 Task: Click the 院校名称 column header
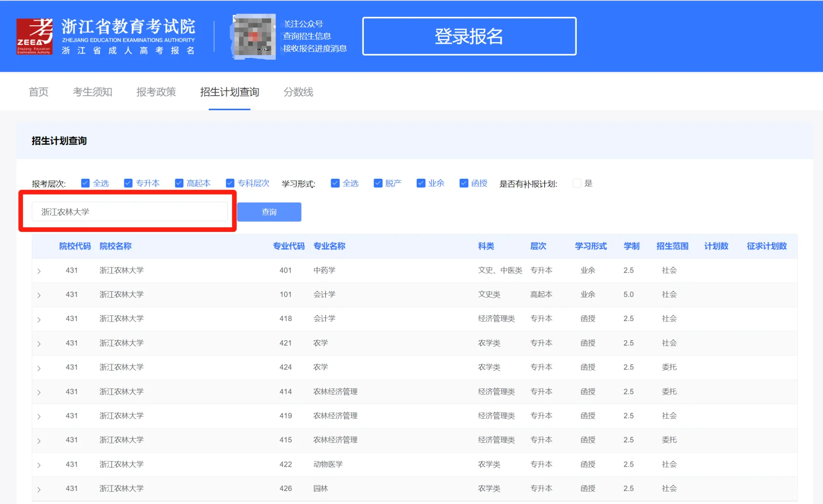115,246
